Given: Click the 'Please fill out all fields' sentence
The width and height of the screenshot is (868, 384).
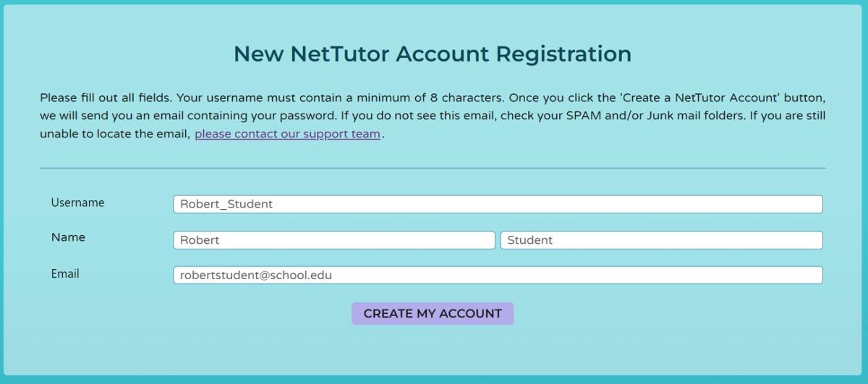Looking at the screenshot, I should point(106,97).
